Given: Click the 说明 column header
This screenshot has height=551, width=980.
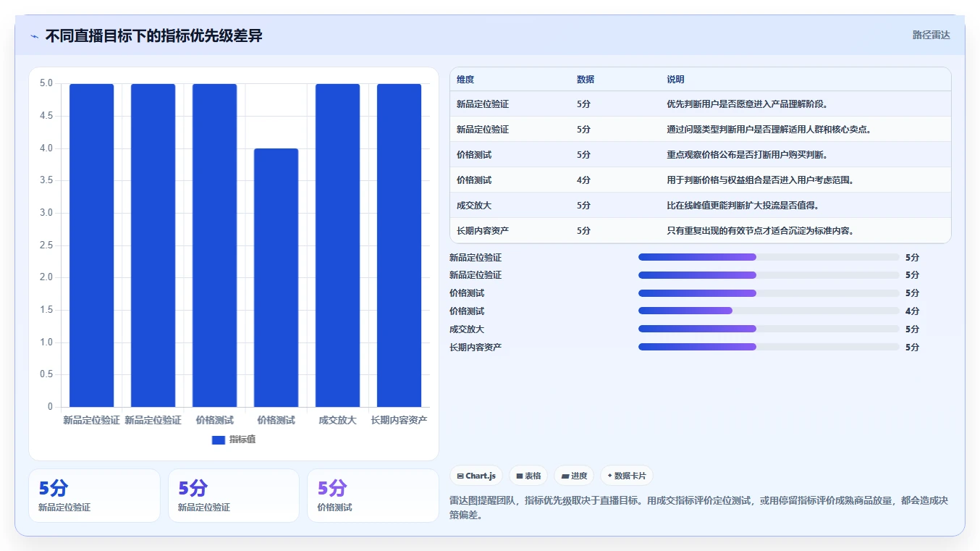Looking at the screenshot, I should [675, 80].
